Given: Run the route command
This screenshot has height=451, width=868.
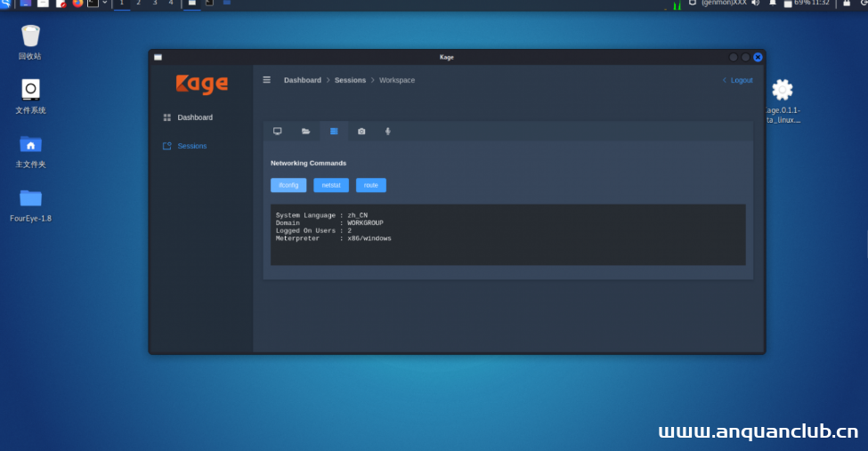Looking at the screenshot, I should (x=371, y=185).
